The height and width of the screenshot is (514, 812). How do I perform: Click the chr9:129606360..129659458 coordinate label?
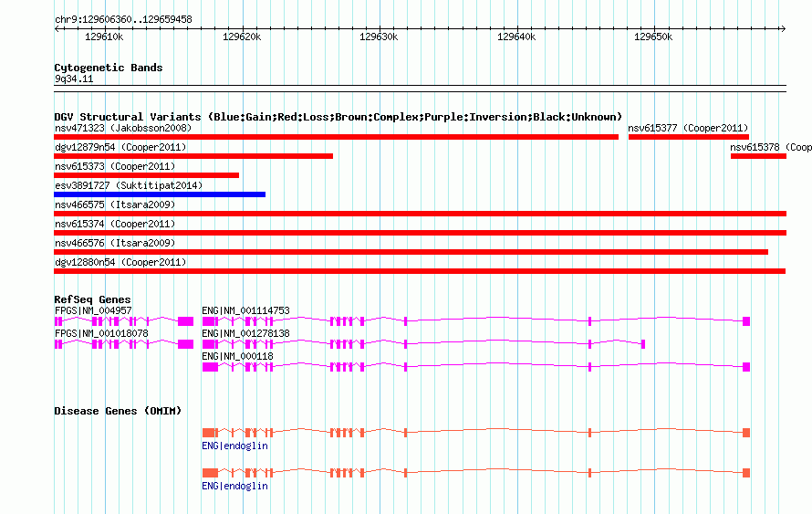(123, 19)
